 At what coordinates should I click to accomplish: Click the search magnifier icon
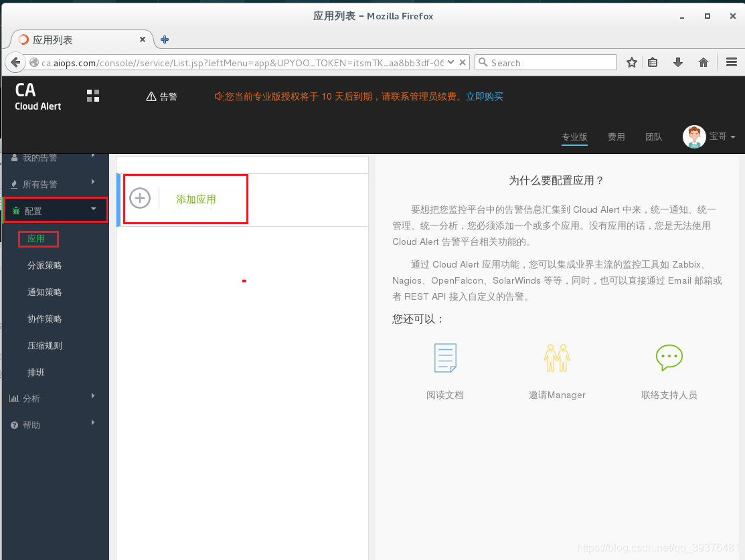(483, 62)
